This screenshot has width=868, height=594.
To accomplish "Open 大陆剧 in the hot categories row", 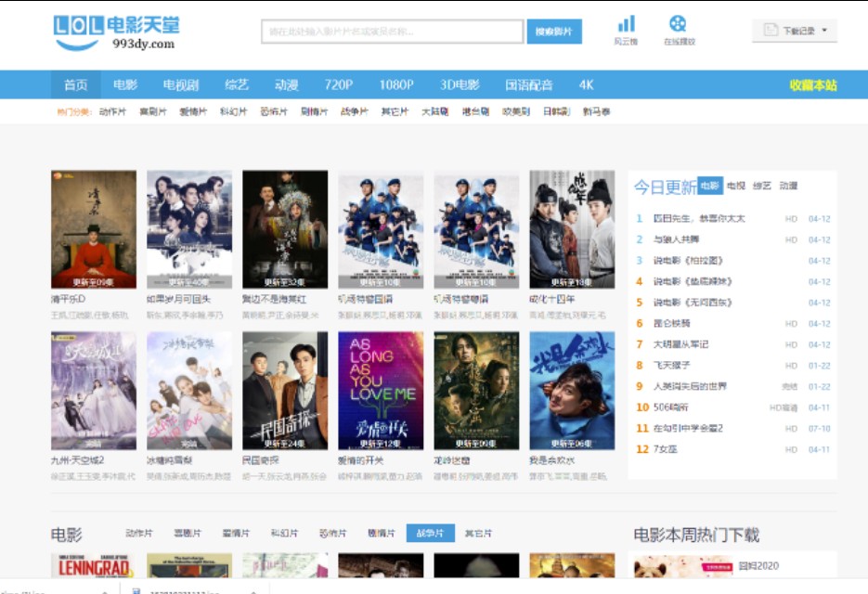I will (x=435, y=111).
